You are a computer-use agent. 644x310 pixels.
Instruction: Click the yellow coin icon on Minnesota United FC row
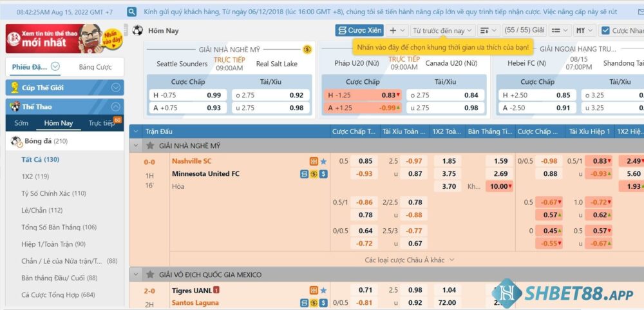tap(314, 174)
